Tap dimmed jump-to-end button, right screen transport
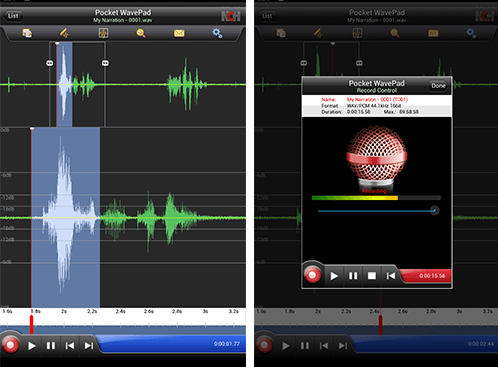This screenshot has width=498, height=367. (x=343, y=346)
